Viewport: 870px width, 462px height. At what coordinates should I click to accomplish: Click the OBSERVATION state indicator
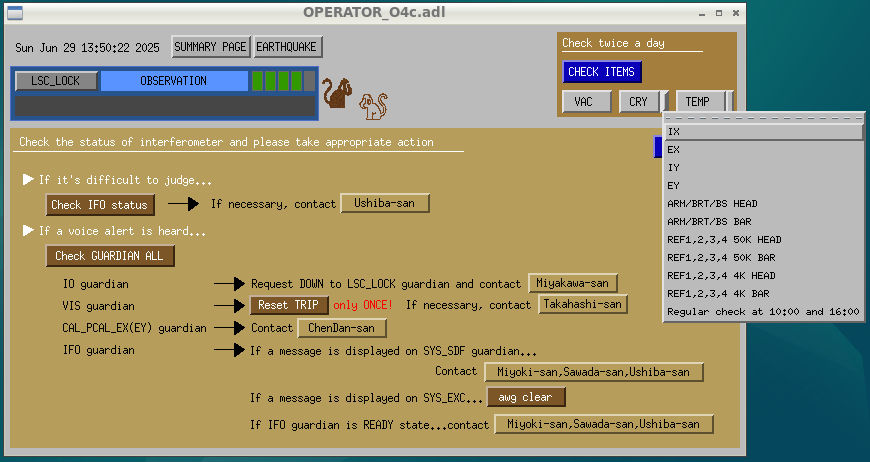(174, 81)
